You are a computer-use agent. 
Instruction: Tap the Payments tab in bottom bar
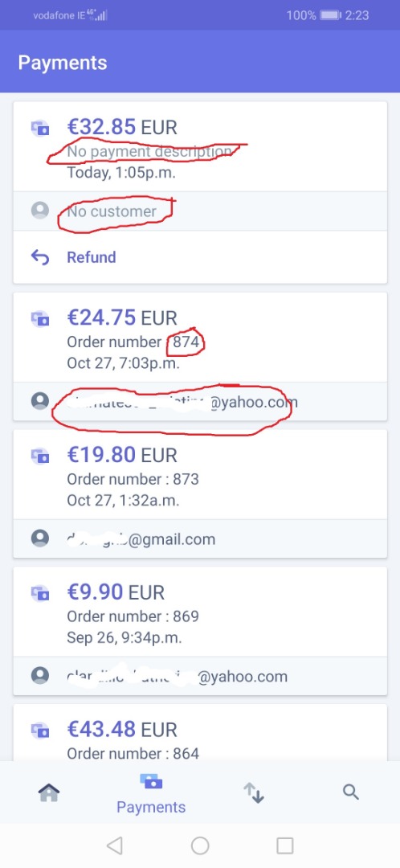[x=150, y=794]
